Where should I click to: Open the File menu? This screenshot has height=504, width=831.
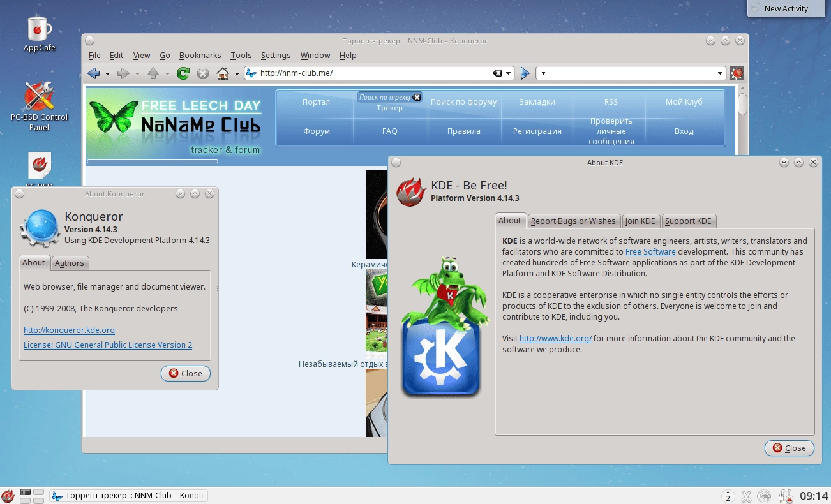[94, 56]
